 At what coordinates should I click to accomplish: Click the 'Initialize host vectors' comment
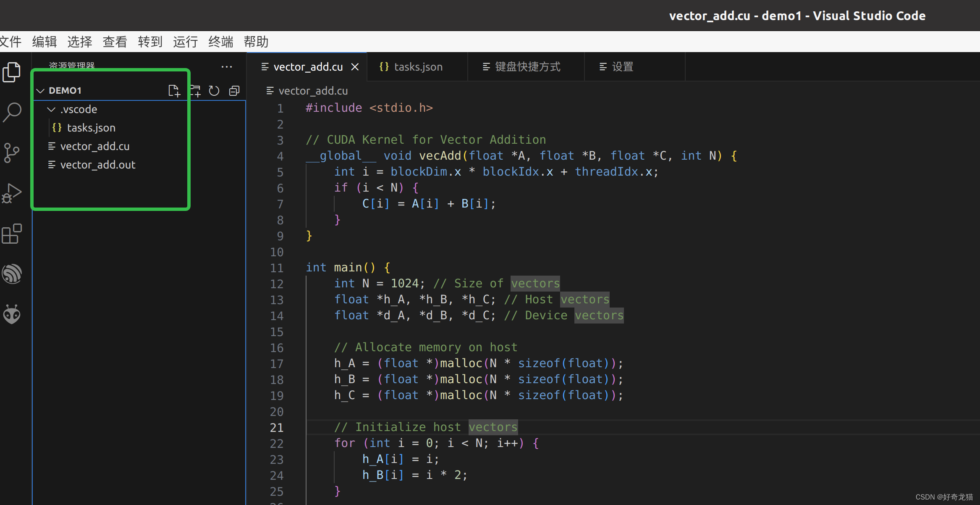[426, 427]
